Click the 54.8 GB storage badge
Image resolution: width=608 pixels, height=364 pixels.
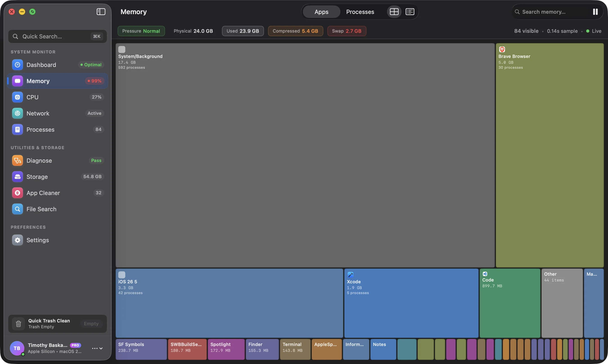pos(92,177)
